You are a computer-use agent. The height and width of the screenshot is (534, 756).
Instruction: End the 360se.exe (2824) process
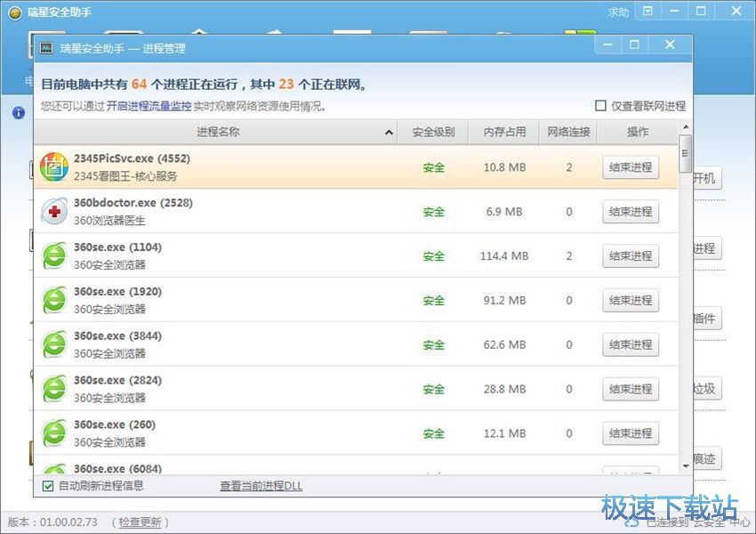[x=631, y=389]
